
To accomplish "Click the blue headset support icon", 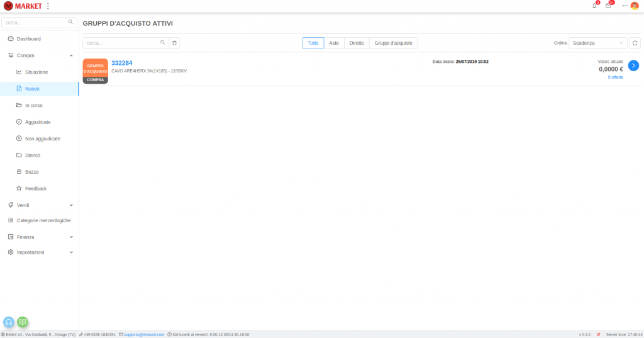I will click(x=9, y=322).
